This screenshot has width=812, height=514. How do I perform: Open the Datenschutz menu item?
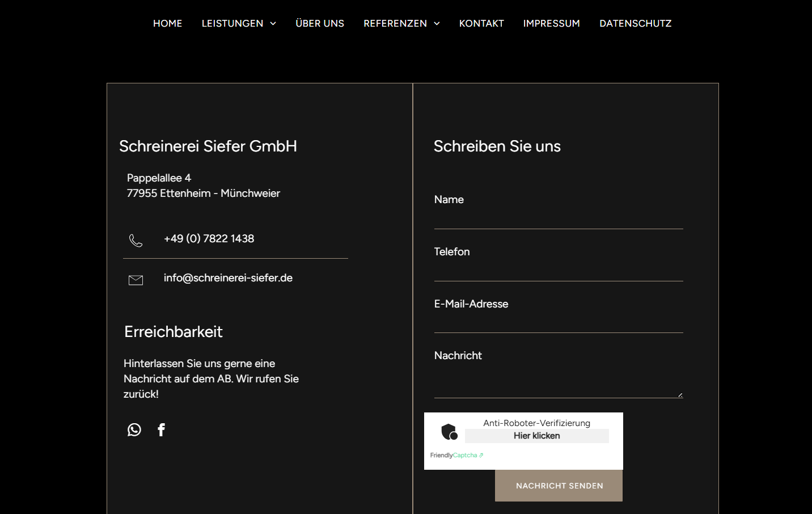coord(635,23)
